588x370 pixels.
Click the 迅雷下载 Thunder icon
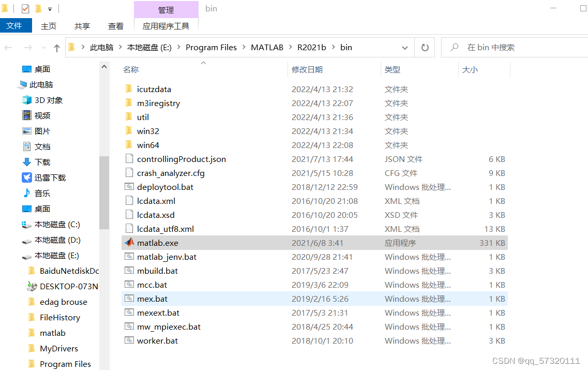click(26, 177)
